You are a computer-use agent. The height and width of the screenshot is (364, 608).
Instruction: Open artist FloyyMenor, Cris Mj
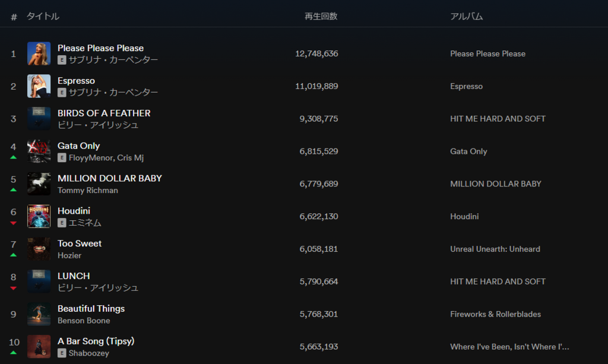click(x=106, y=158)
